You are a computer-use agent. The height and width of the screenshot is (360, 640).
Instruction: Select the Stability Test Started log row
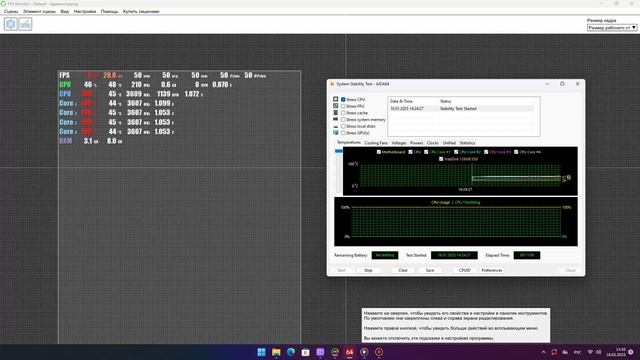(461, 109)
